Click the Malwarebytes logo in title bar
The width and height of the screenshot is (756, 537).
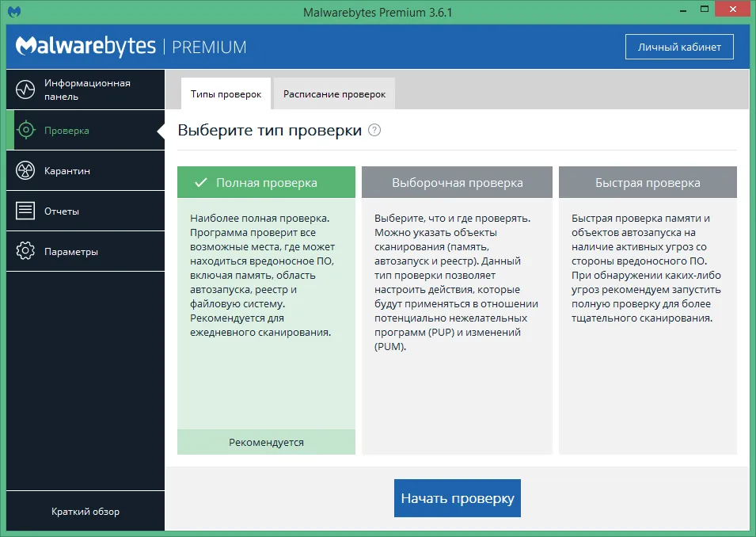(14, 12)
